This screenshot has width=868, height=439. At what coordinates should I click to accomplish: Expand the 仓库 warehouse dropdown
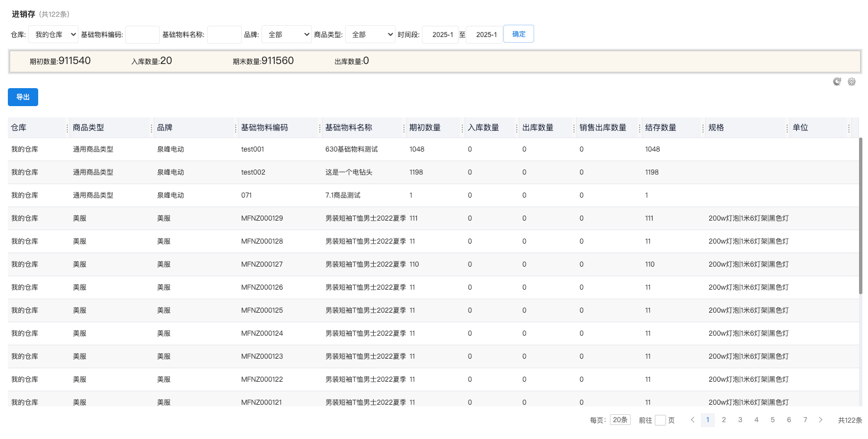click(53, 35)
